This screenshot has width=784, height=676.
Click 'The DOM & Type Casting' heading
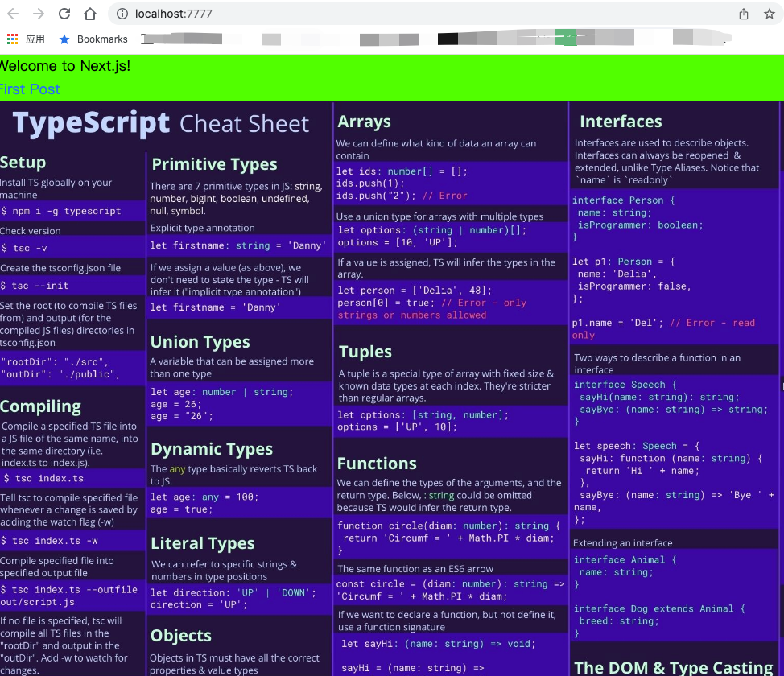point(674,668)
